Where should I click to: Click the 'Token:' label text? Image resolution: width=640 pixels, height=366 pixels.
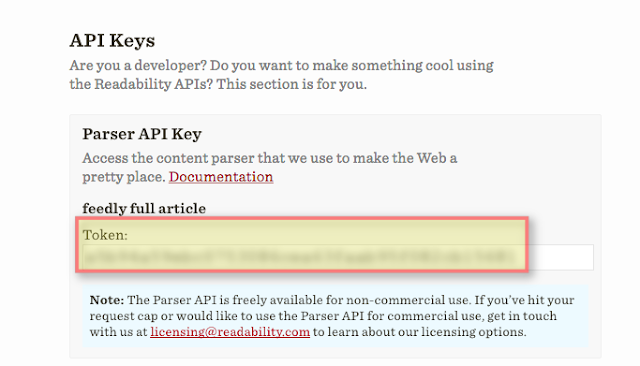(x=105, y=235)
